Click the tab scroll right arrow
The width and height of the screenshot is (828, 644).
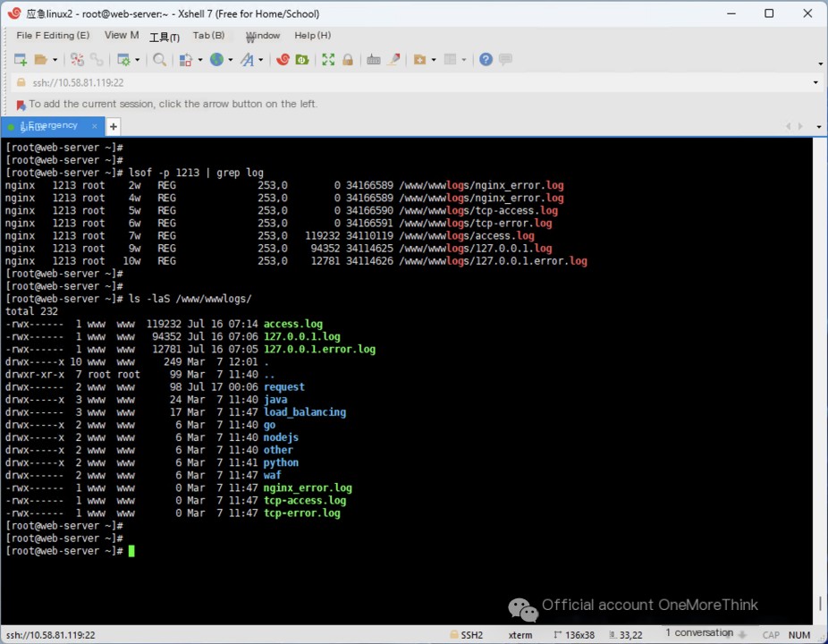(800, 126)
